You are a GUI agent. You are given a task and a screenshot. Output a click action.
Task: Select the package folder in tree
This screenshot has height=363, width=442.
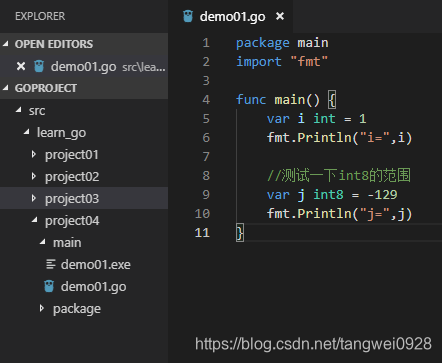77,309
